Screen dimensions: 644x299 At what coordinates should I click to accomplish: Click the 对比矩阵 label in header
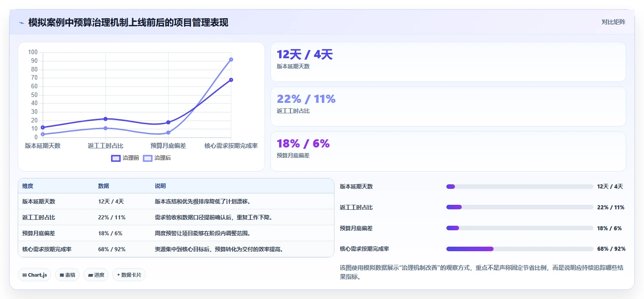pos(613,22)
